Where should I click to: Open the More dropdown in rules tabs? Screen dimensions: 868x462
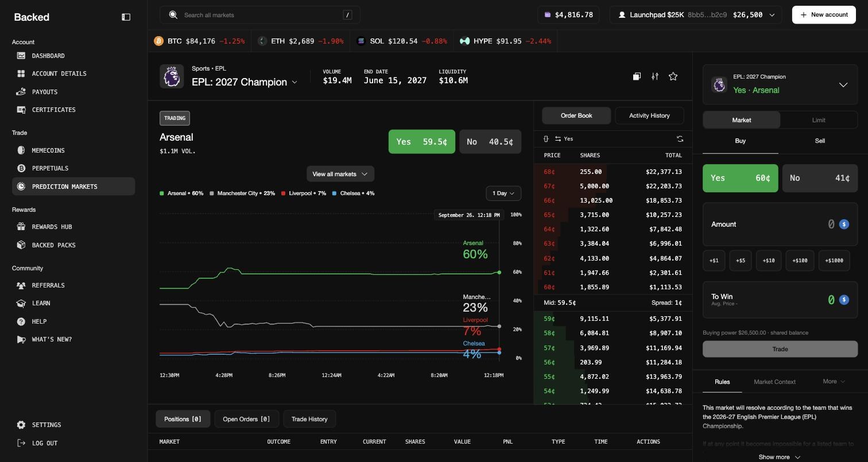click(834, 382)
